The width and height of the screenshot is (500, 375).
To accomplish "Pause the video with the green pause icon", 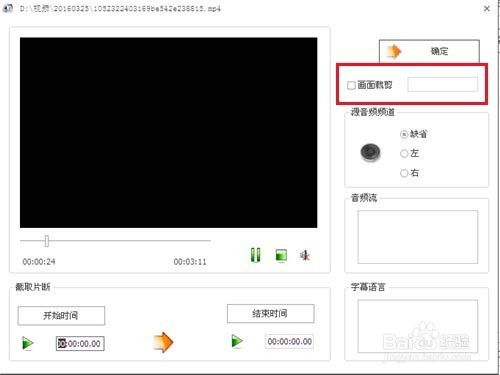I will pyautogui.click(x=256, y=255).
